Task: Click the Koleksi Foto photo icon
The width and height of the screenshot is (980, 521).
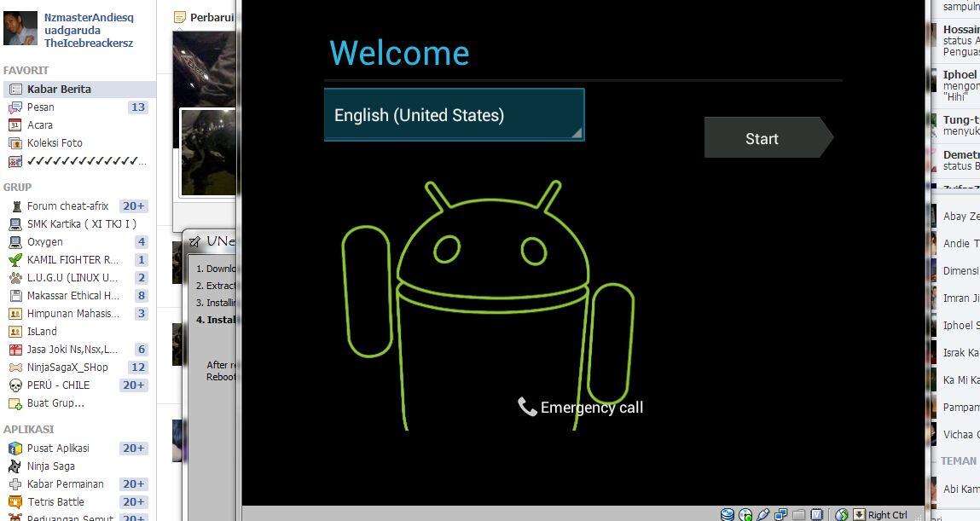Action: pyautogui.click(x=15, y=143)
